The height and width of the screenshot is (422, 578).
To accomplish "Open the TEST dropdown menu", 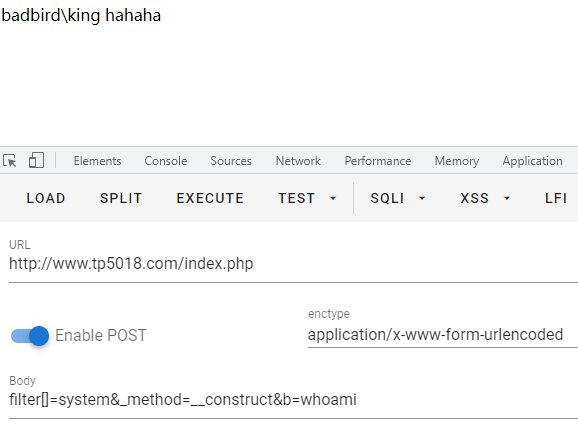I will point(307,198).
